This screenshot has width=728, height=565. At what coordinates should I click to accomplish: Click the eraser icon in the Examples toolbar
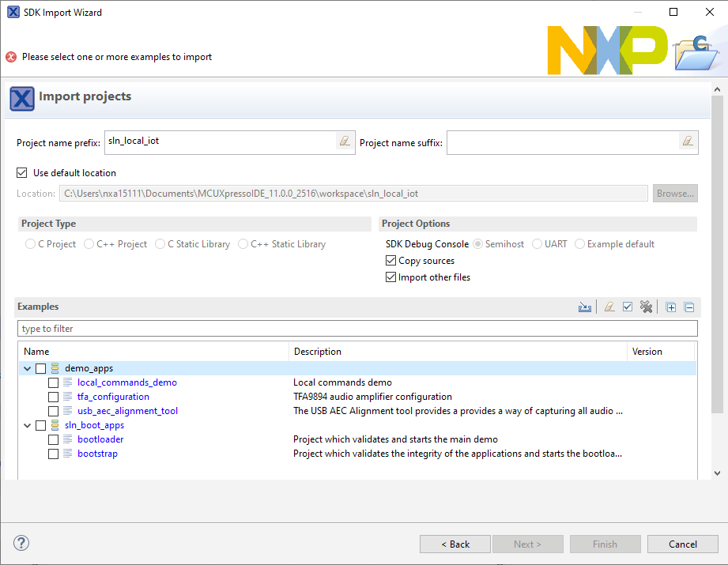tap(609, 307)
